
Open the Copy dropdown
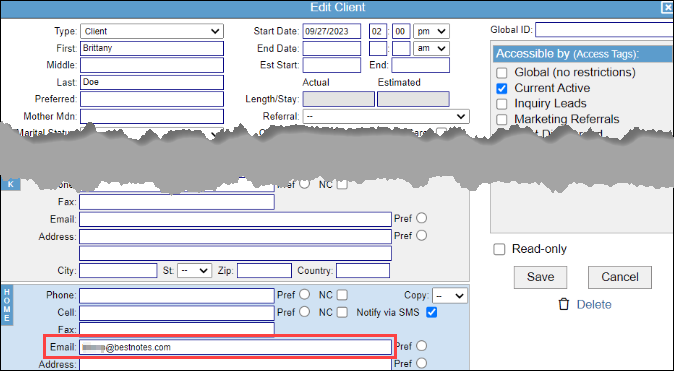[x=450, y=296]
